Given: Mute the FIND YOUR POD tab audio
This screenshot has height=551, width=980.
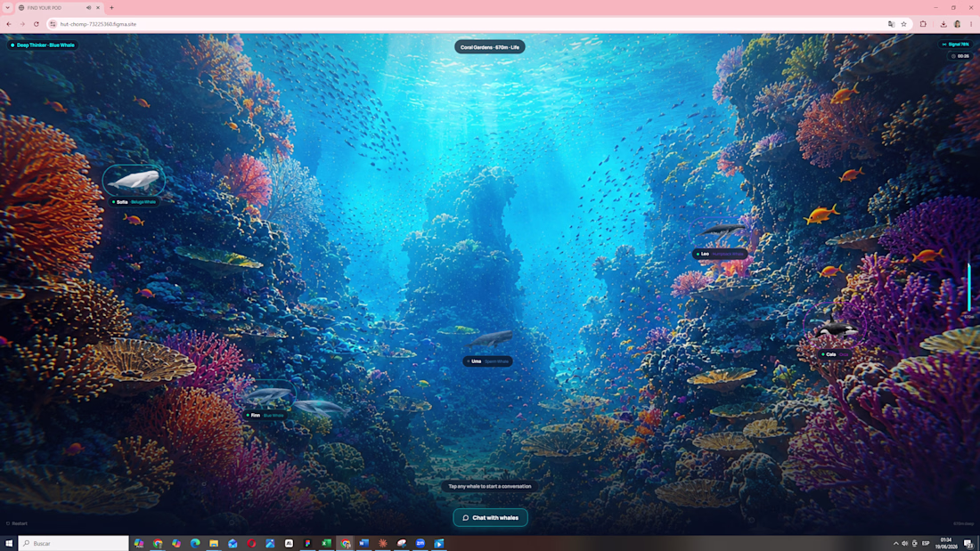Looking at the screenshot, I should pos(88,7).
